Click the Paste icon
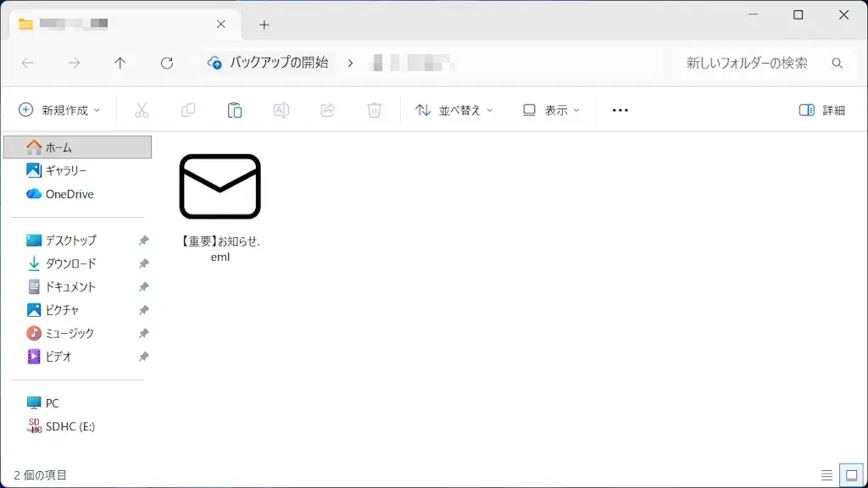This screenshot has width=868, height=488. coord(235,109)
